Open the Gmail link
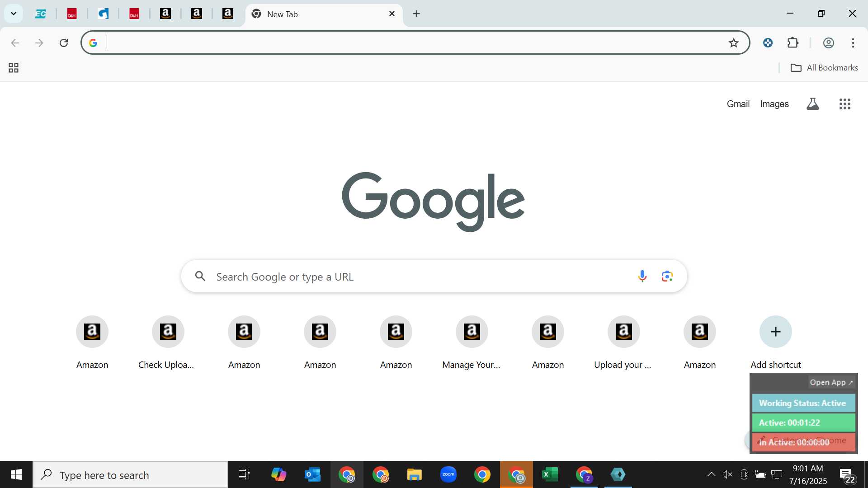The width and height of the screenshot is (868, 488). click(x=738, y=104)
